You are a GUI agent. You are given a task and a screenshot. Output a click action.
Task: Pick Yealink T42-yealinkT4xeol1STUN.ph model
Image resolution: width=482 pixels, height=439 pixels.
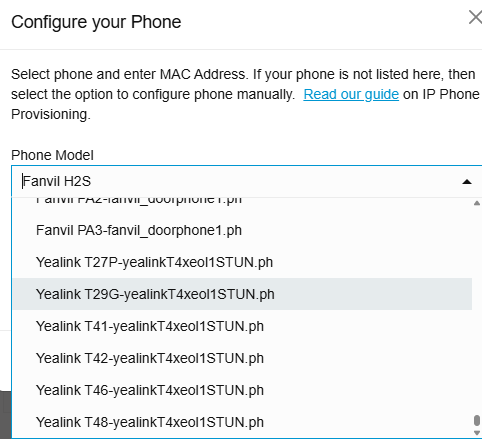pyautogui.click(x=242, y=358)
